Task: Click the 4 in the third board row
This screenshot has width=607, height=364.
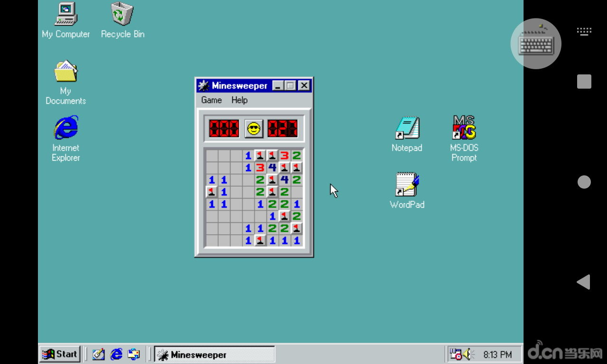Action: (284, 180)
